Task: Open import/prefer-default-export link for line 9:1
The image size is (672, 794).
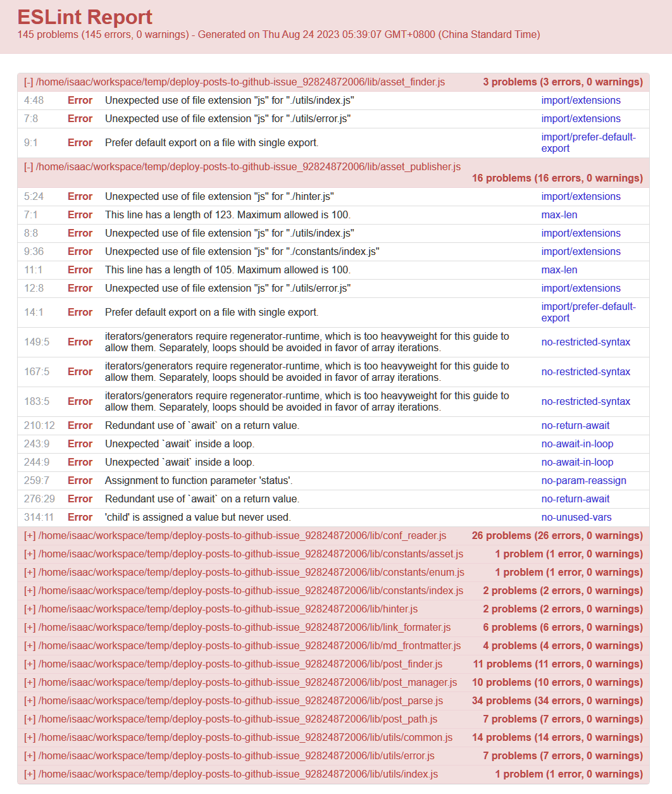Action: (588, 143)
